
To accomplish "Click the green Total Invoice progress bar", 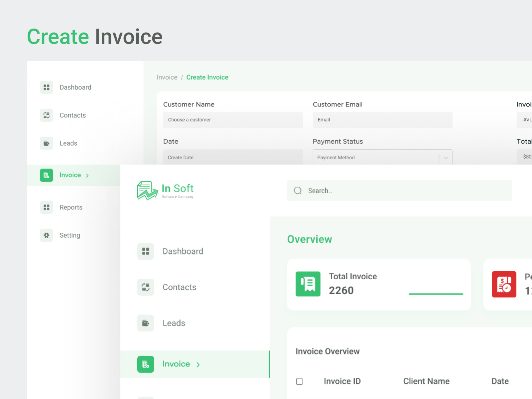I will pyautogui.click(x=436, y=294).
